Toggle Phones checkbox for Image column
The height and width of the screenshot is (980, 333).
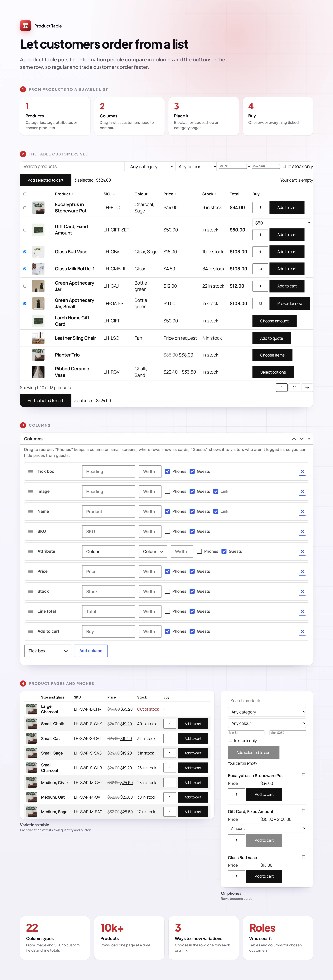coord(167,491)
